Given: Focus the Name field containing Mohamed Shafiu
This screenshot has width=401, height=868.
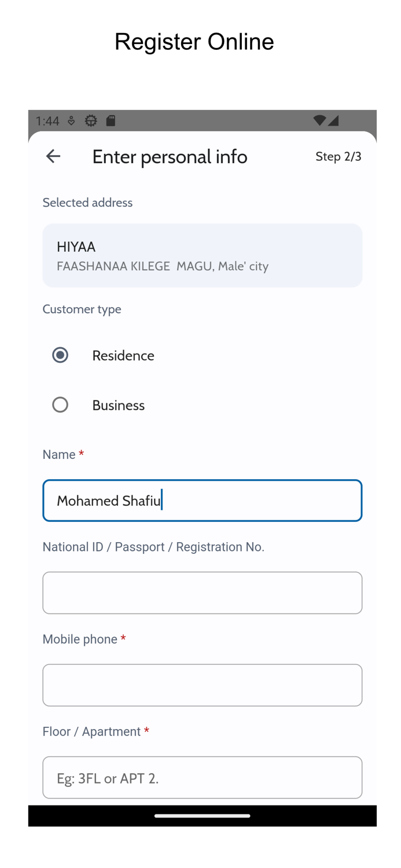Looking at the screenshot, I should tap(202, 501).
